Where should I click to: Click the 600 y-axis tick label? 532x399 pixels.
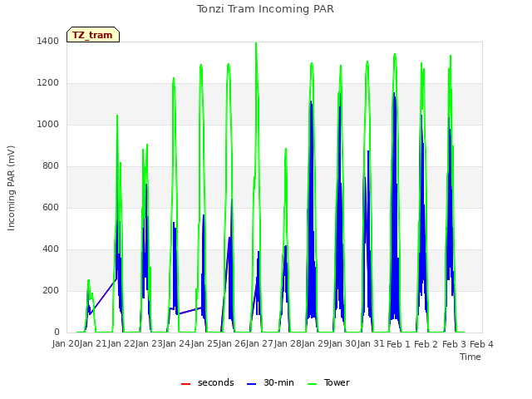coord(51,208)
